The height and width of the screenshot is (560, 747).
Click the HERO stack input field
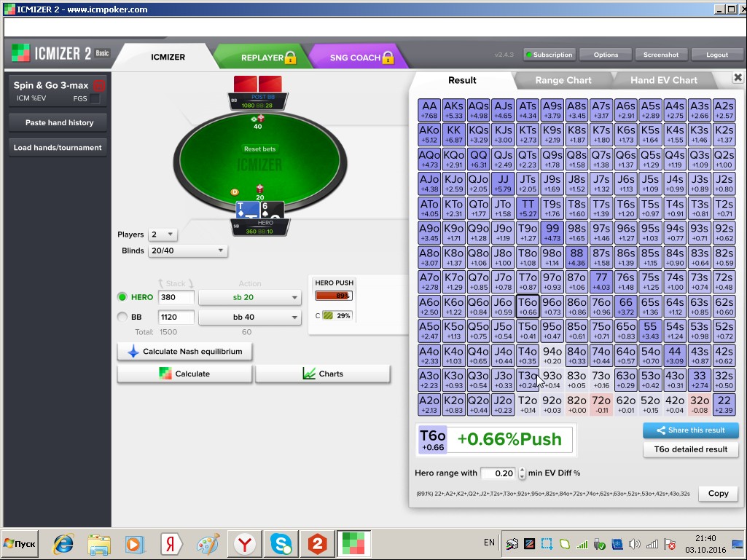tap(176, 297)
